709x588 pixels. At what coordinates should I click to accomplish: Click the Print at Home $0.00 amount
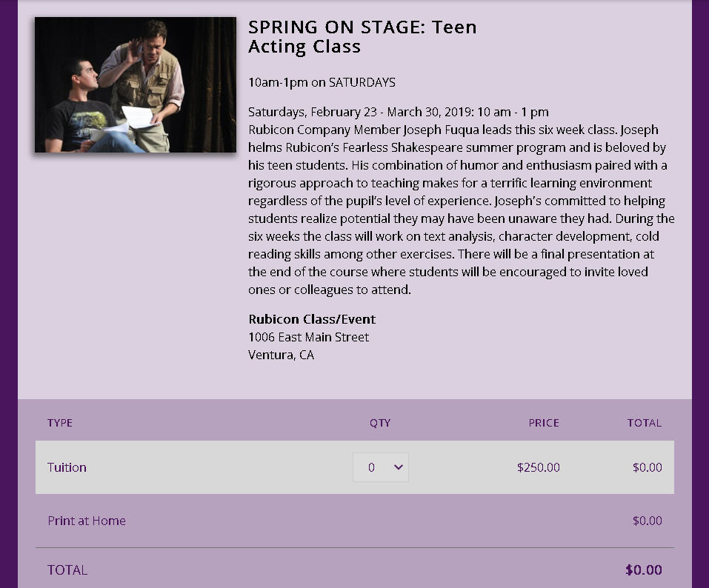647,521
